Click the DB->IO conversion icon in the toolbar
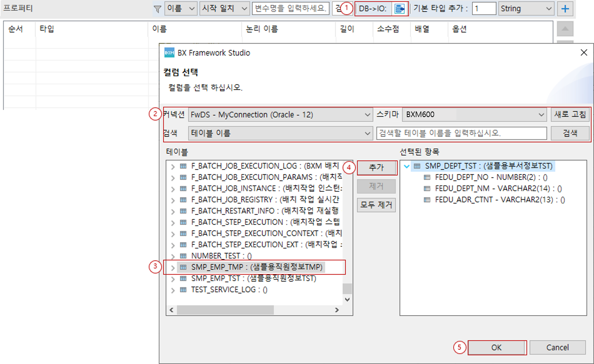This screenshot has height=364, width=594. coord(400,9)
